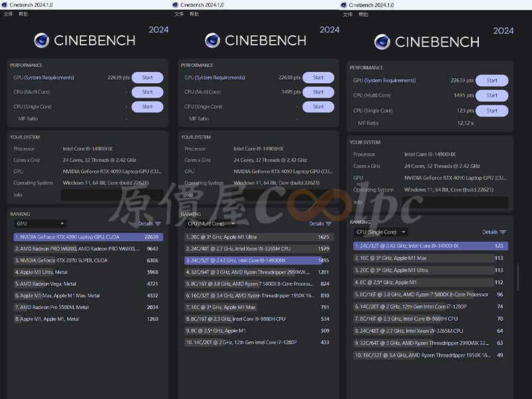Select highlighted i9-14900HX row scoring 123
Viewport: 532px width, 399px height.
click(430, 245)
